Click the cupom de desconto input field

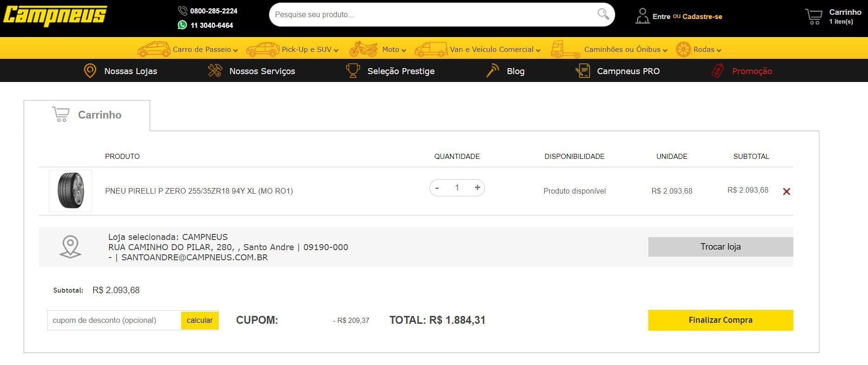coord(114,320)
